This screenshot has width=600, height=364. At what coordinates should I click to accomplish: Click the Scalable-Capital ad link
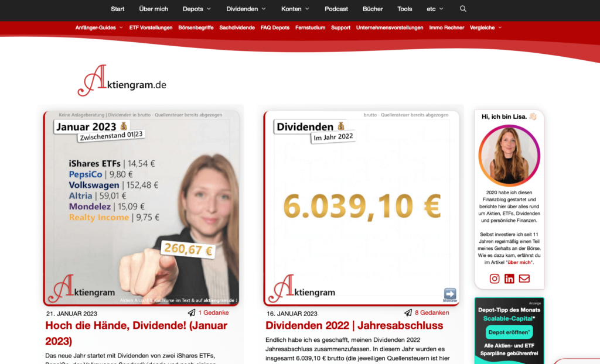click(x=509, y=318)
